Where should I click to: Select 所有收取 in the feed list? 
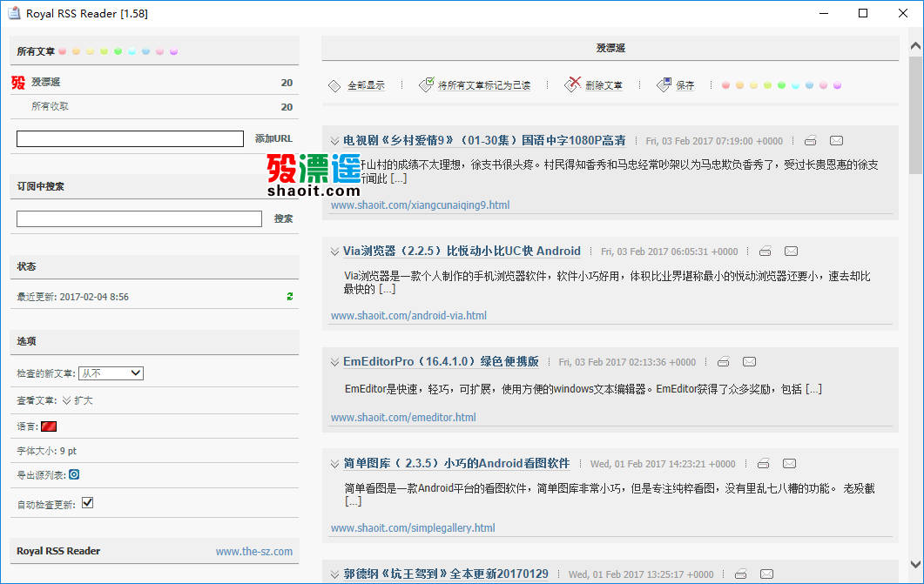coord(50,106)
